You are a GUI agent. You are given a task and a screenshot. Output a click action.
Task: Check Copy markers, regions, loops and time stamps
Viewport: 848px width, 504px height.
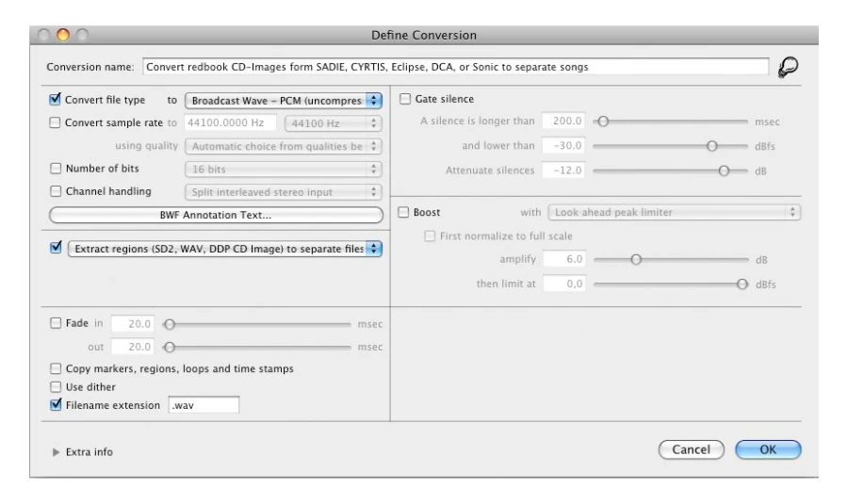(56, 368)
